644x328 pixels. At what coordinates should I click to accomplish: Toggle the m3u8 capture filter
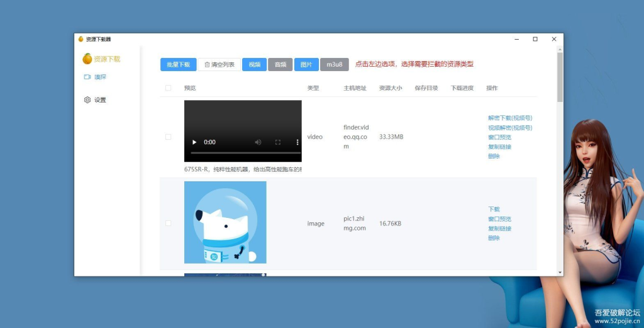[x=335, y=65]
